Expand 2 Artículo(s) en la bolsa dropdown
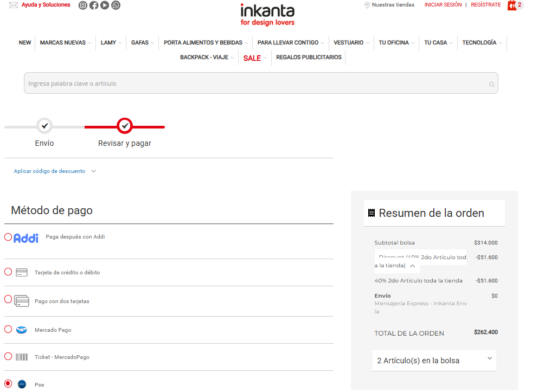 tap(434, 361)
